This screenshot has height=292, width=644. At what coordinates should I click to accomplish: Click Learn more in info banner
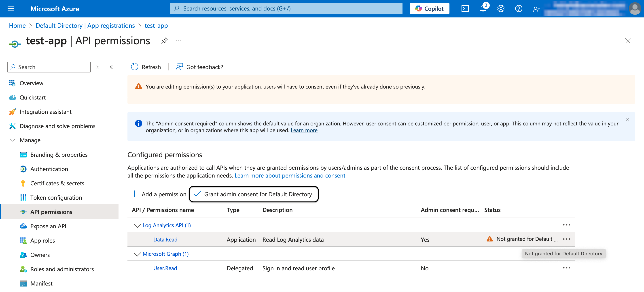(304, 130)
